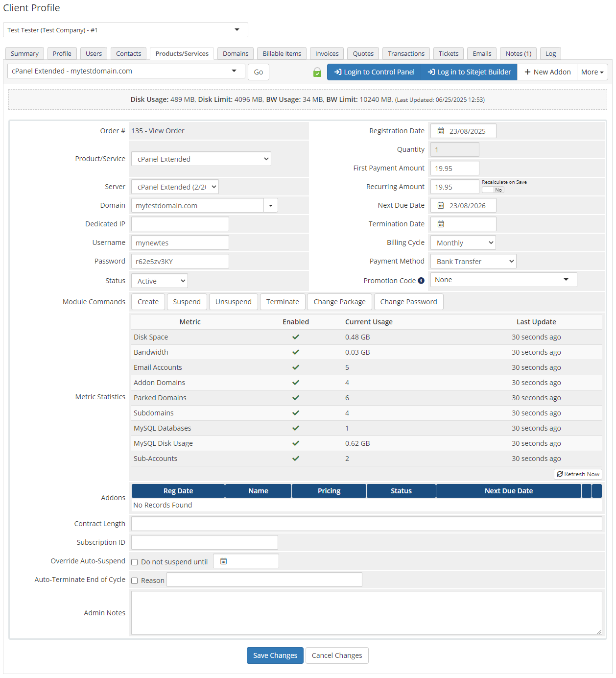Click Cancel Changes

click(337, 655)
